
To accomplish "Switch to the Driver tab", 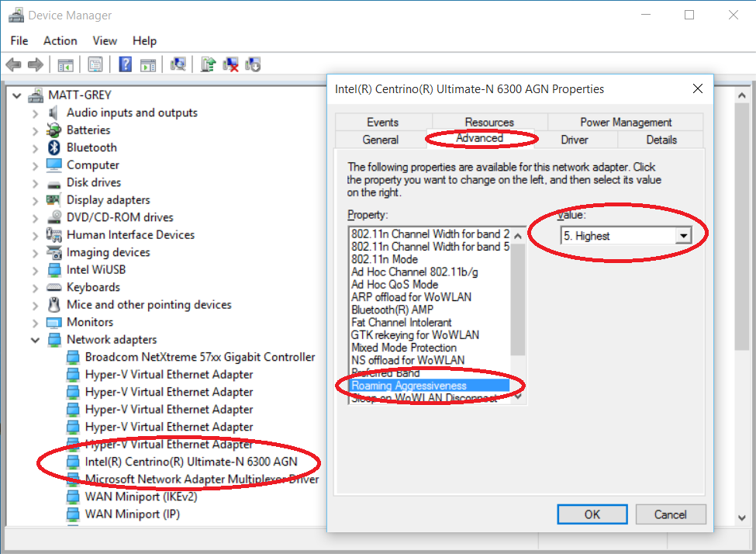I will click(x=575, y=140).
